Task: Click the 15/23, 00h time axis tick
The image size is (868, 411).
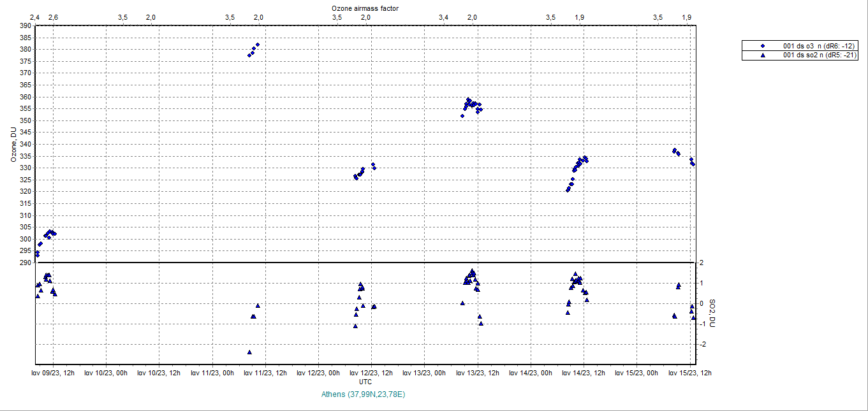Action: 636,373
